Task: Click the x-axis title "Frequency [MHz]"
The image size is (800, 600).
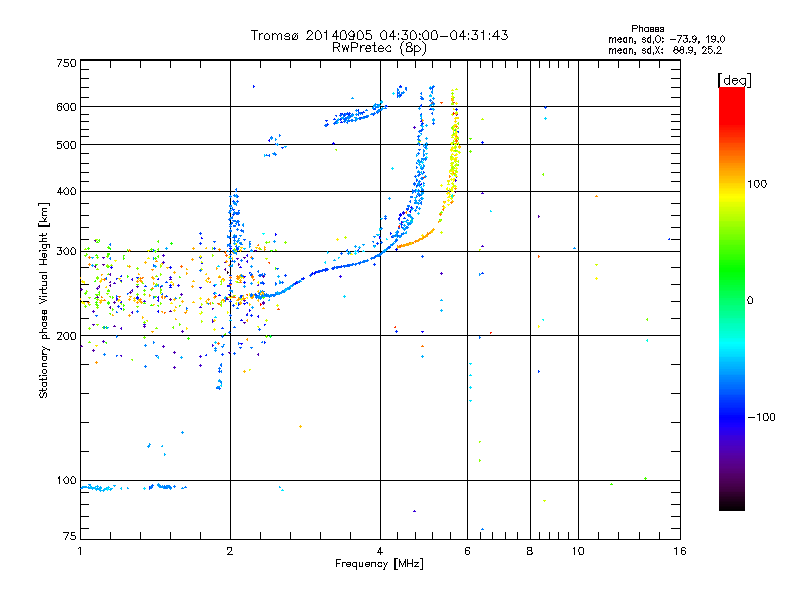Action: [379, 564]
